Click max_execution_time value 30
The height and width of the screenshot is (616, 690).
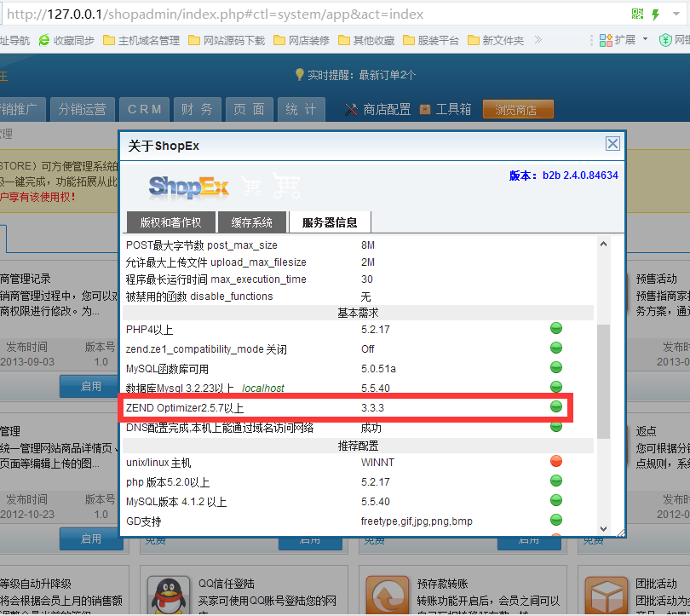(x=367, y=279)
